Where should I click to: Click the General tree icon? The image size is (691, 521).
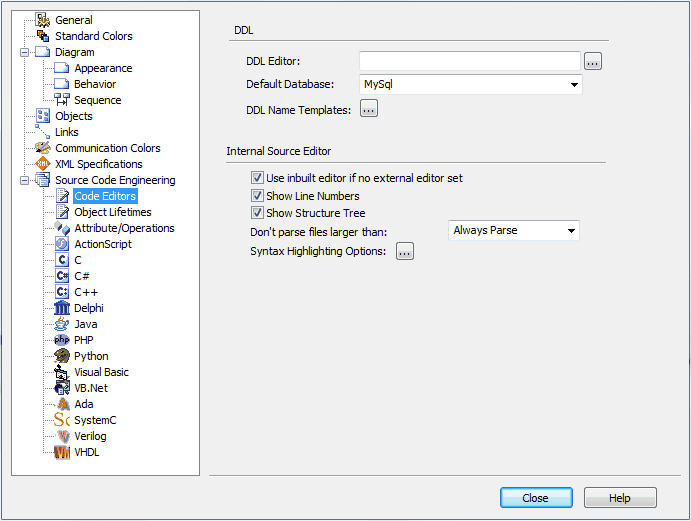tap(43, 20)
